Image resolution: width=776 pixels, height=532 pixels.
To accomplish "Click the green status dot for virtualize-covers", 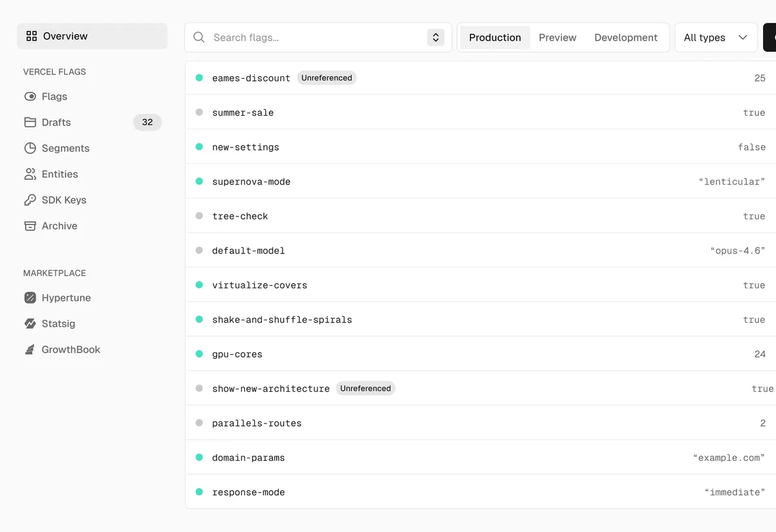I will pos(199,285).
